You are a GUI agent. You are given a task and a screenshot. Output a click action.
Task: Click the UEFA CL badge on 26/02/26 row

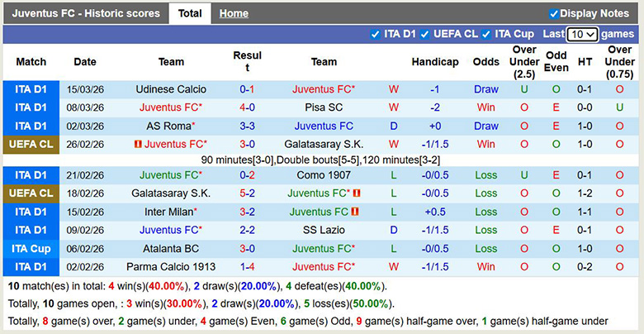point(31,145)
